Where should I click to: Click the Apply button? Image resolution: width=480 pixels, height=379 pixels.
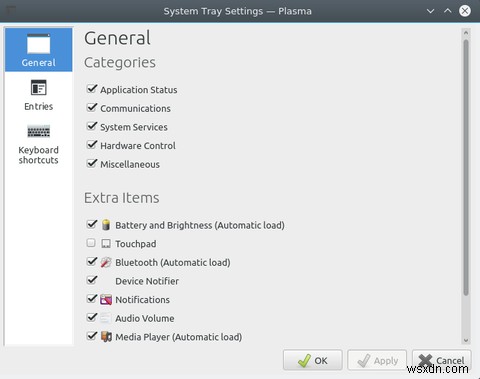coord(377,360)
